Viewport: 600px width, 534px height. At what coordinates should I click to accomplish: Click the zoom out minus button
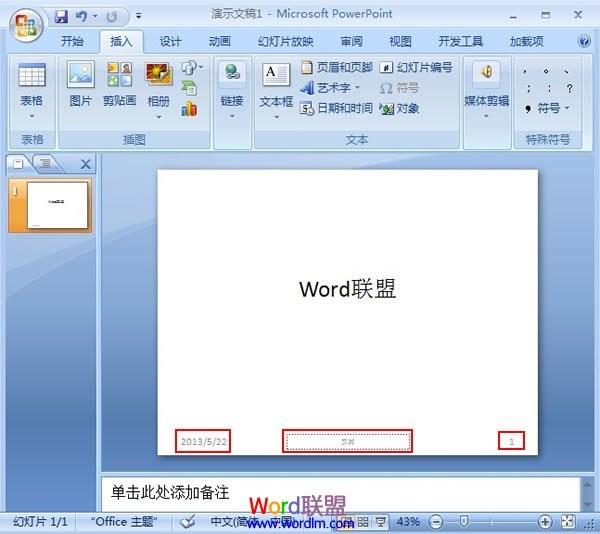pos(435,522)
